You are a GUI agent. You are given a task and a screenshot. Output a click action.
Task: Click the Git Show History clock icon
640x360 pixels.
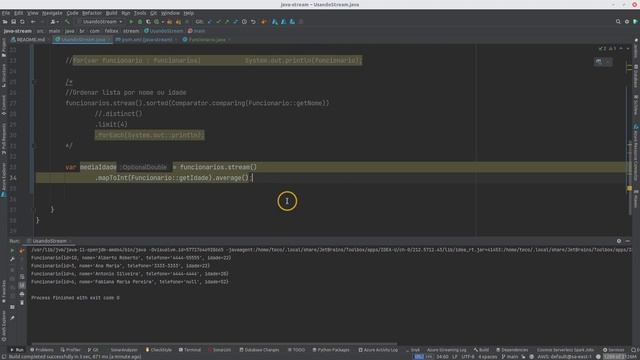pyautogui.click(x=244, y=22)
